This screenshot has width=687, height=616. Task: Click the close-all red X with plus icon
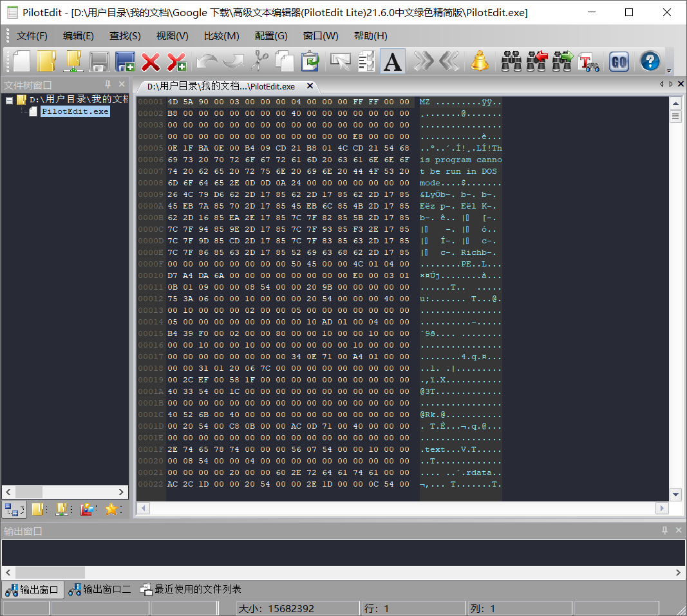click(176, 61)
